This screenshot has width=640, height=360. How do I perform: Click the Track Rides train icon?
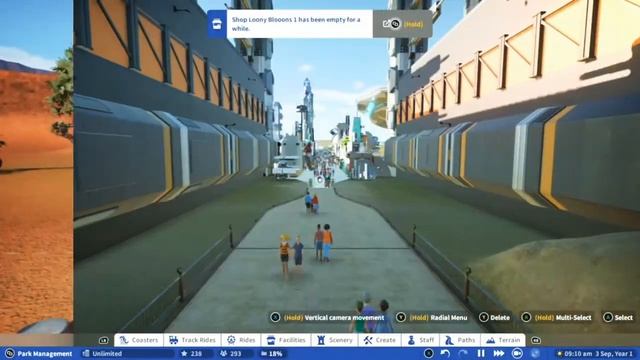(173, 340)
